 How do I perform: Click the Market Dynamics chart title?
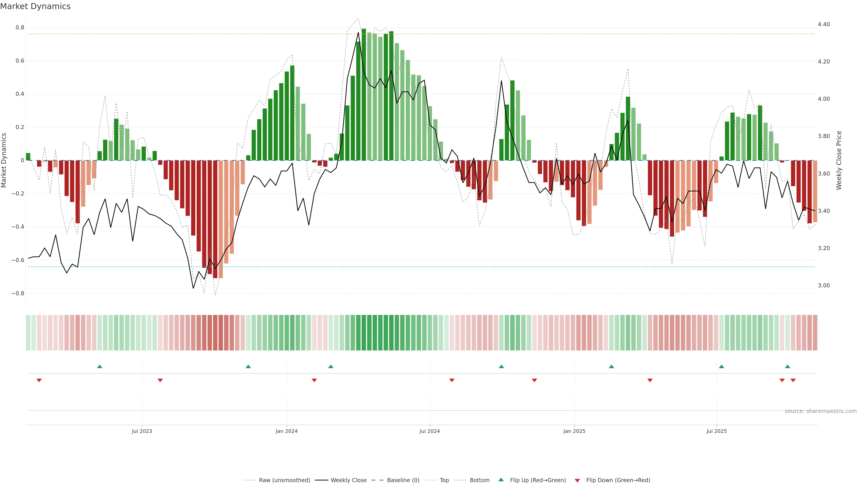35,6
